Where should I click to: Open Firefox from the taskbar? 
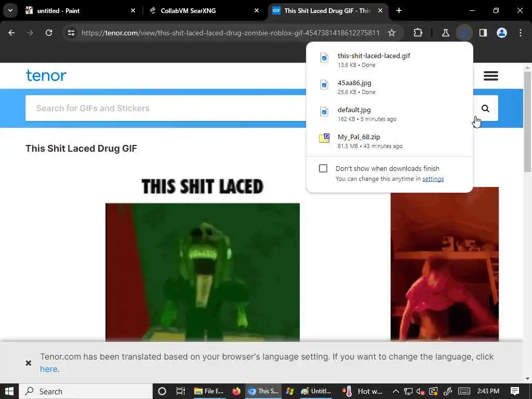pyautogui.click(x=236, y=391)
